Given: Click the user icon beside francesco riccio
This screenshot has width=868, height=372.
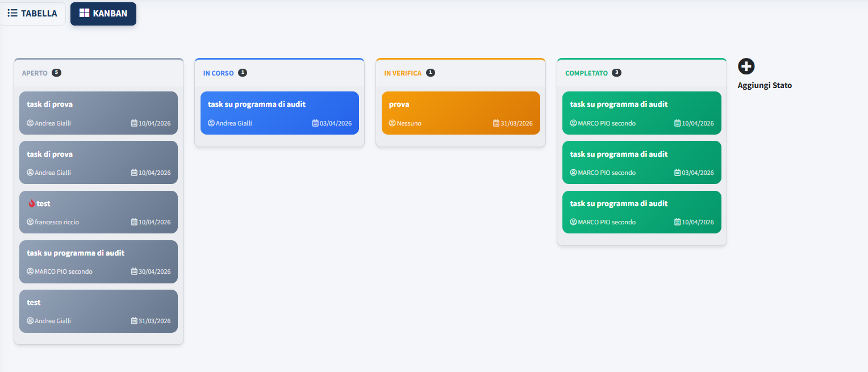Looking at the screenshot, I should (30, 222).
